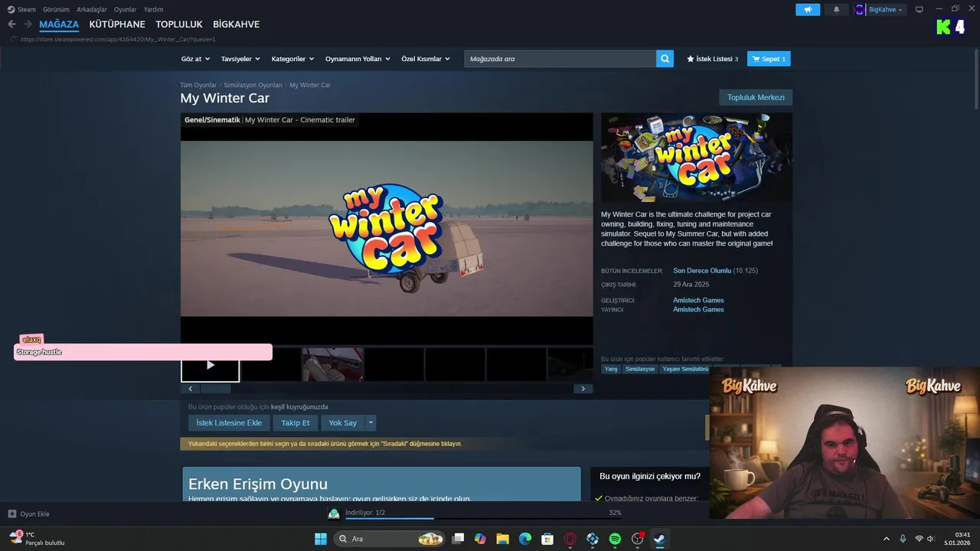
Task: Show hidden system tray icons
Action: (887, 539)
